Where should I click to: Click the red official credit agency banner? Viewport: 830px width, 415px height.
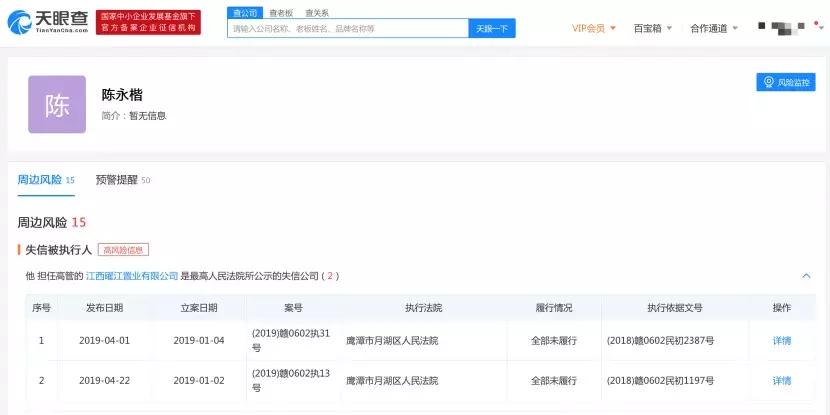148,22
